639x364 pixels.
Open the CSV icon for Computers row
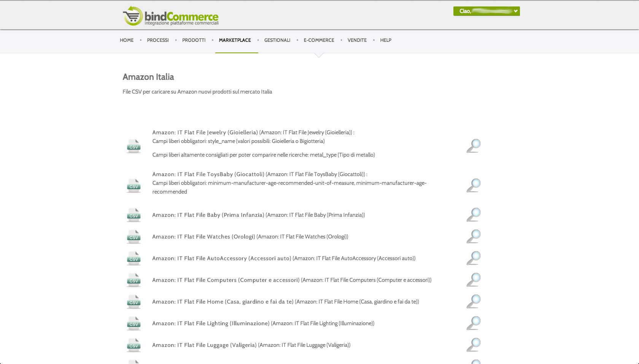coord(134,280)
